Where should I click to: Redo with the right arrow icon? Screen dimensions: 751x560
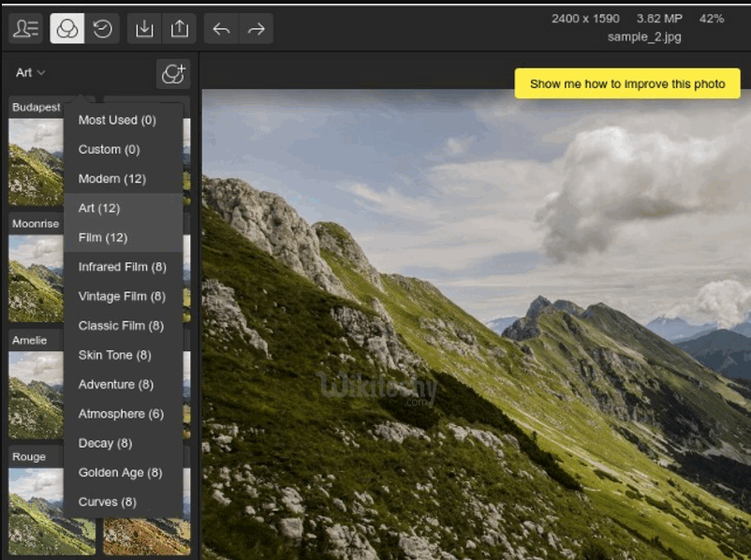tap(256, 29)
